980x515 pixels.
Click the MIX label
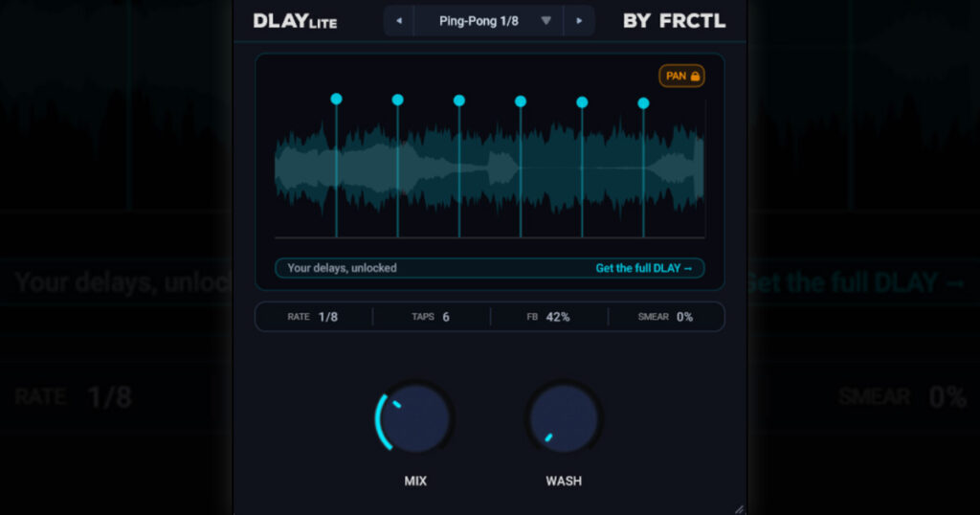(x=415, y=481)
